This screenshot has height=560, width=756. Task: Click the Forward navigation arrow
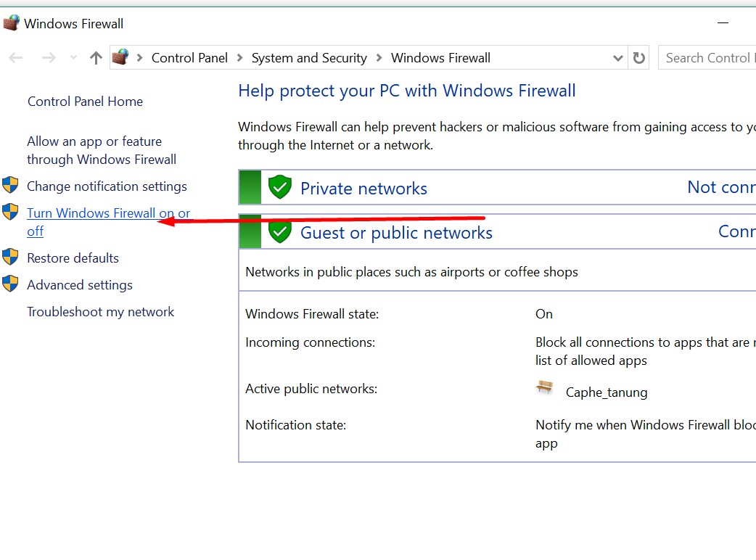pos(49,58)
